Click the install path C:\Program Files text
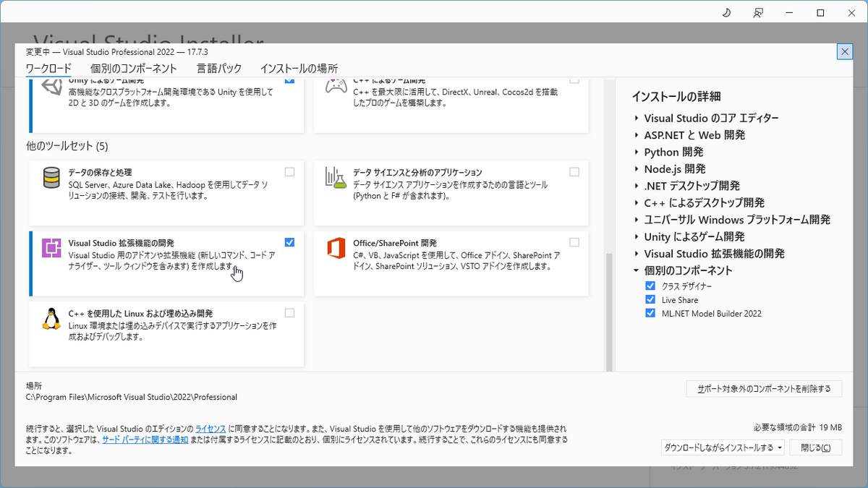This screenshot has height=488, width=868. tap(132, 397)
